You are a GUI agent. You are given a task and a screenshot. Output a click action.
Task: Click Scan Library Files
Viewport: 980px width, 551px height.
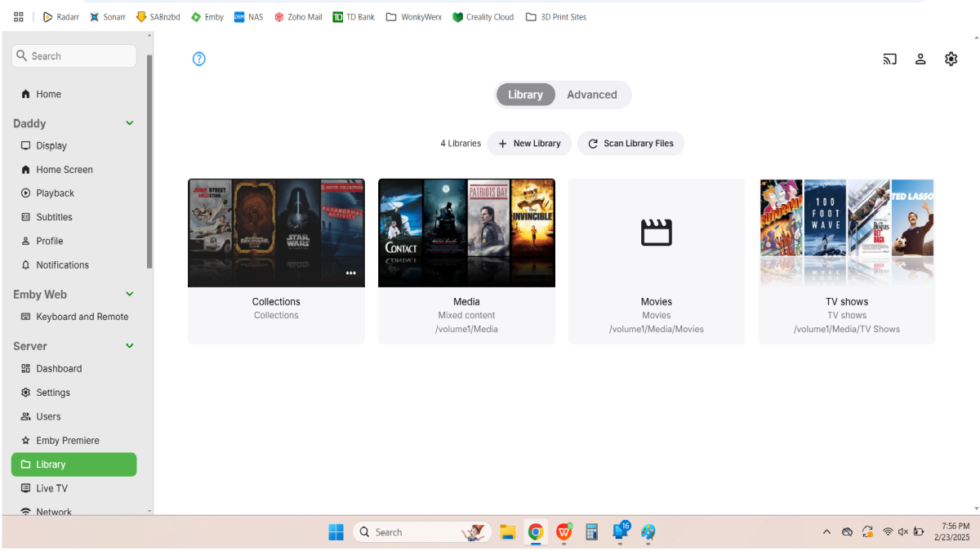630,143
